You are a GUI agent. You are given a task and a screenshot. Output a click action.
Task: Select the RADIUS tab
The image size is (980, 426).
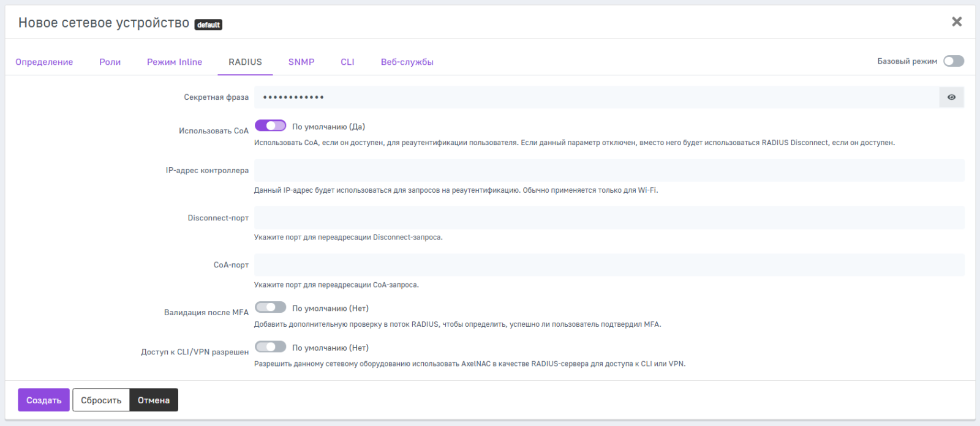(x=245, y=62)
